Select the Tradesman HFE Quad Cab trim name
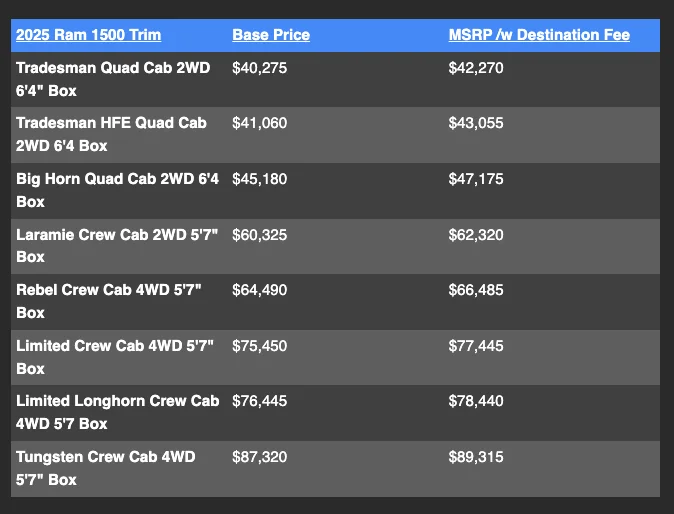Image resolution: width=674 pixels, height=514 pixels. (x=111, y=134)
